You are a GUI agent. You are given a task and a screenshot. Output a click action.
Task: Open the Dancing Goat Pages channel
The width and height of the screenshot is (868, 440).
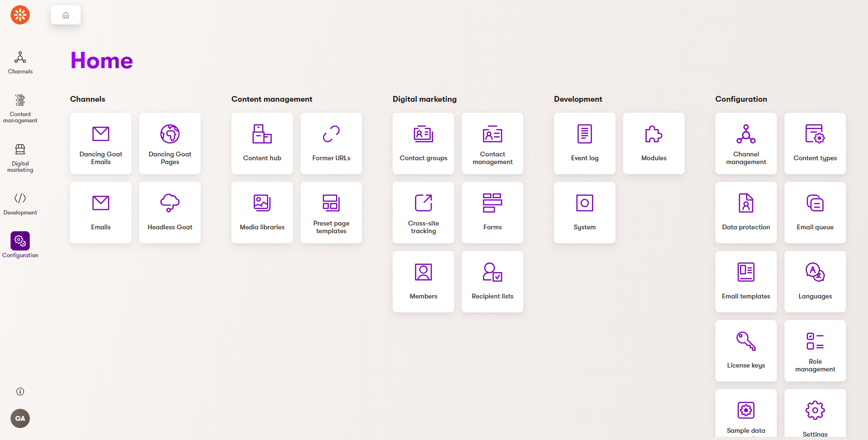coord(170,143)
